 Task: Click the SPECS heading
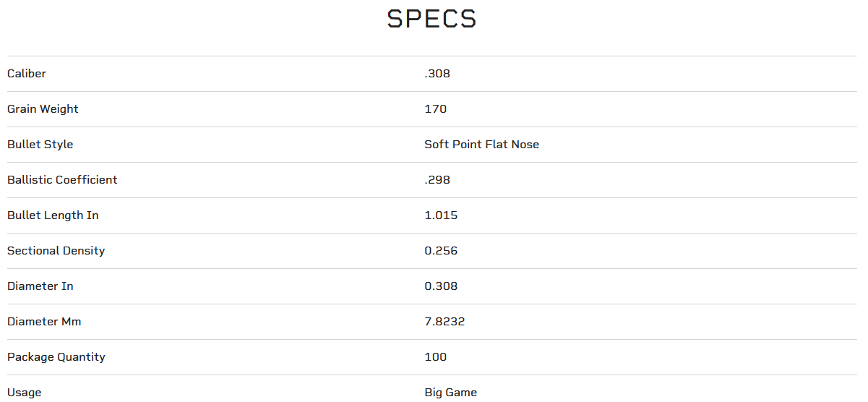pyautogui.click(x=431, y=20)
